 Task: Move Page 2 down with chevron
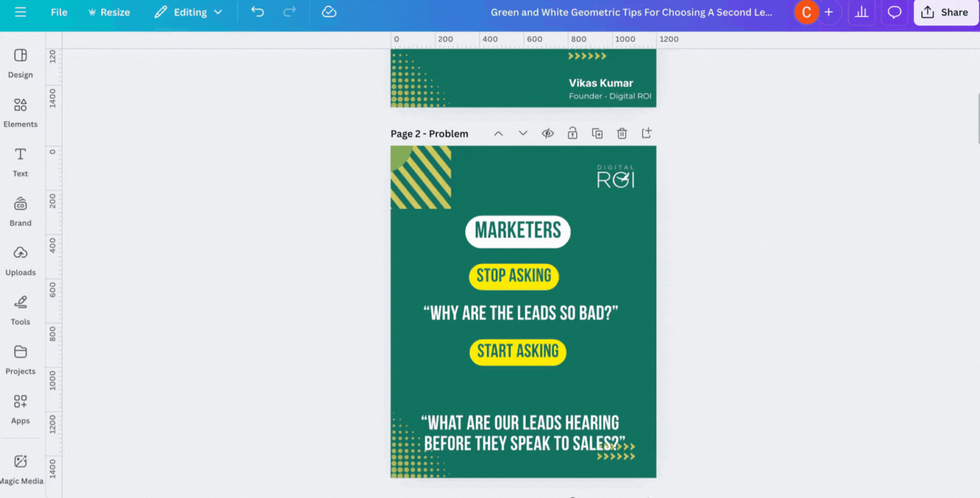[523, 133]
